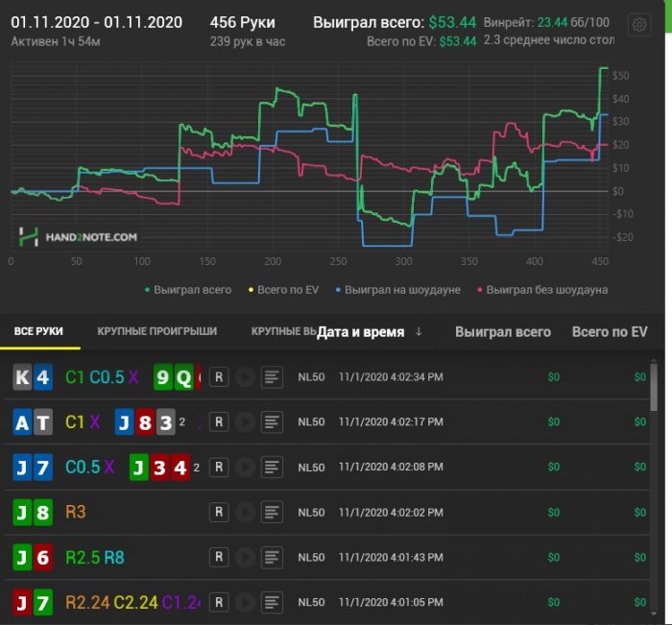Image resolution: width=672 pixels, height=625 pixels.
Task: Play the replay of the 4:01:05 hand
Action: click(x=245, y=602)
